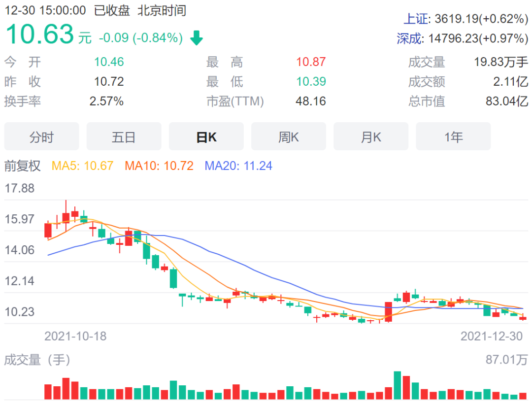Click the 成交量 value 19.83万手
The height and width of the screenshot is (405, 532).
pyautogui.click(x=501, y=62)
